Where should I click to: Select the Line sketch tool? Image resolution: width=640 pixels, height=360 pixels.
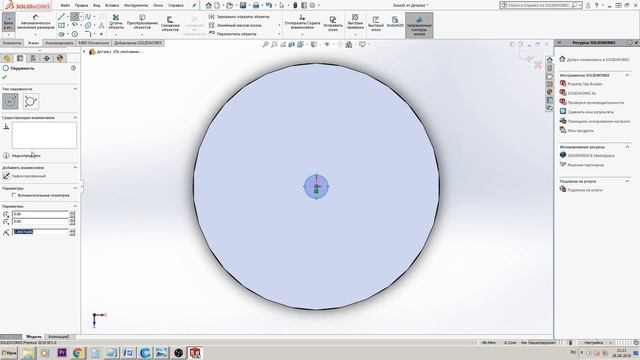pyautogui.click(x=61, y=17)
